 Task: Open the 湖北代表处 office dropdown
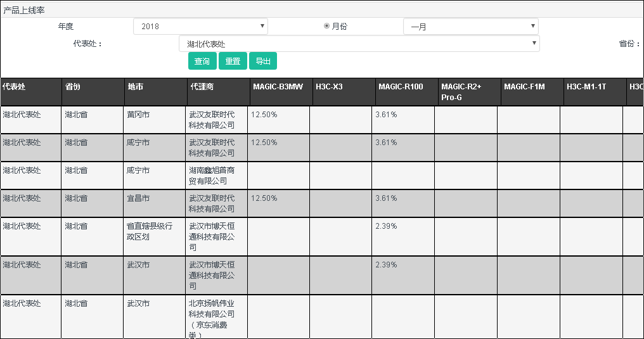[x=359, y=44]
